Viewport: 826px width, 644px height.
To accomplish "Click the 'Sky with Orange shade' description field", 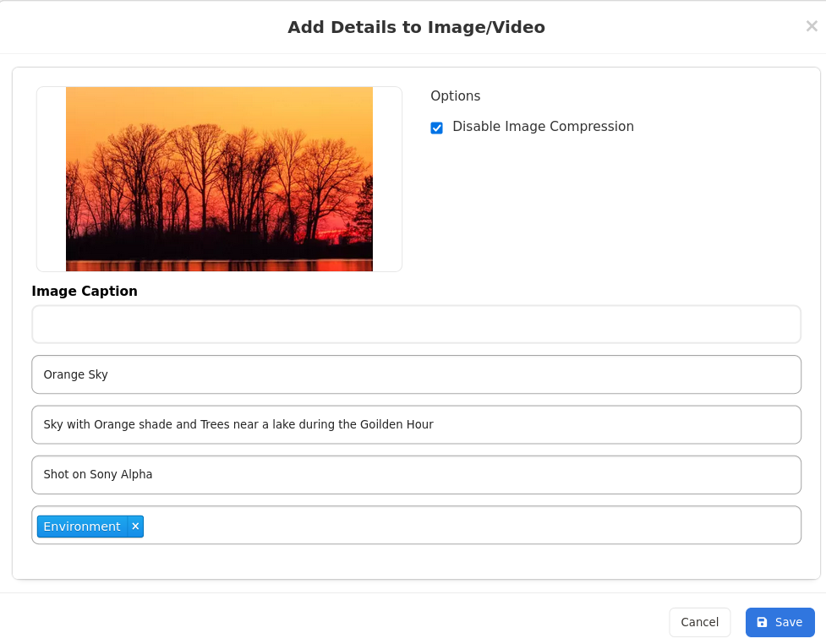I will (416, 424).
